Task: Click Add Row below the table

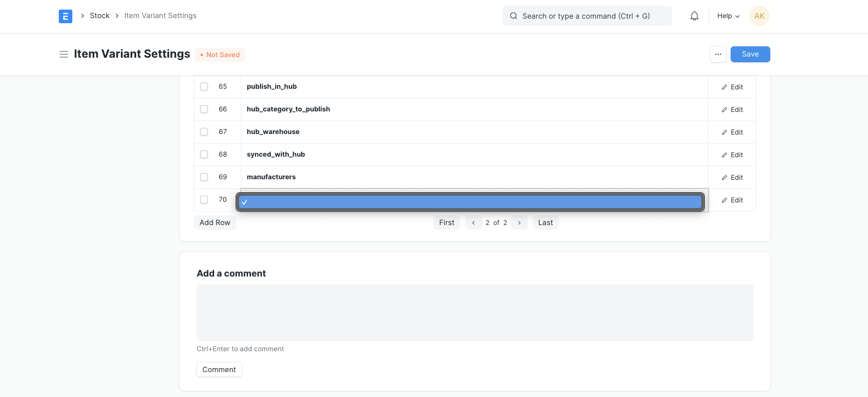Action: pyautogui.click(x=215, y=222)
